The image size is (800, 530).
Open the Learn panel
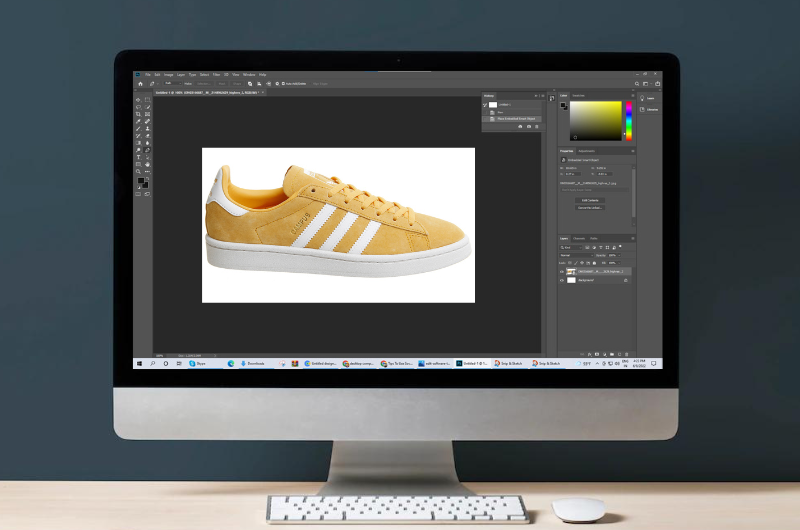[x=649, y=98]
